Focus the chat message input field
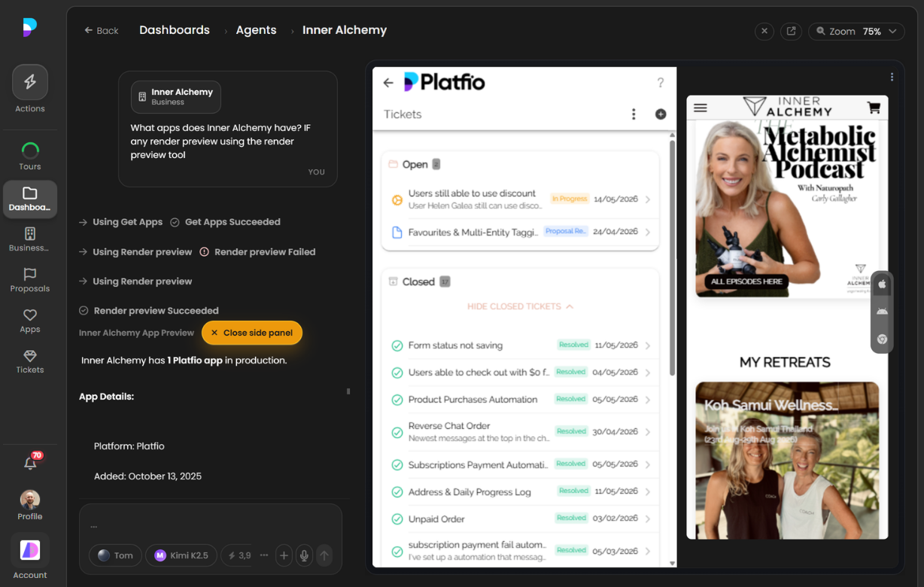Image resolution: width=924 pixels, height=587 pixels. [211, 525]
